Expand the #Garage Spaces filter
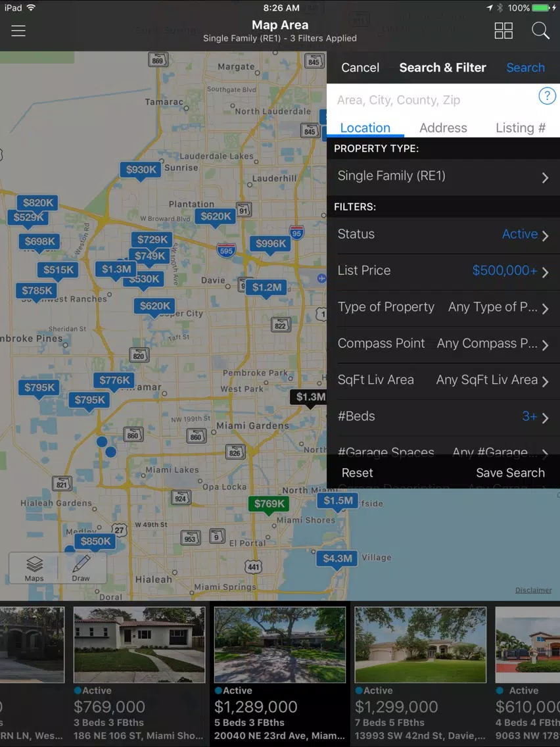560x747 pixels. (443, 450)
